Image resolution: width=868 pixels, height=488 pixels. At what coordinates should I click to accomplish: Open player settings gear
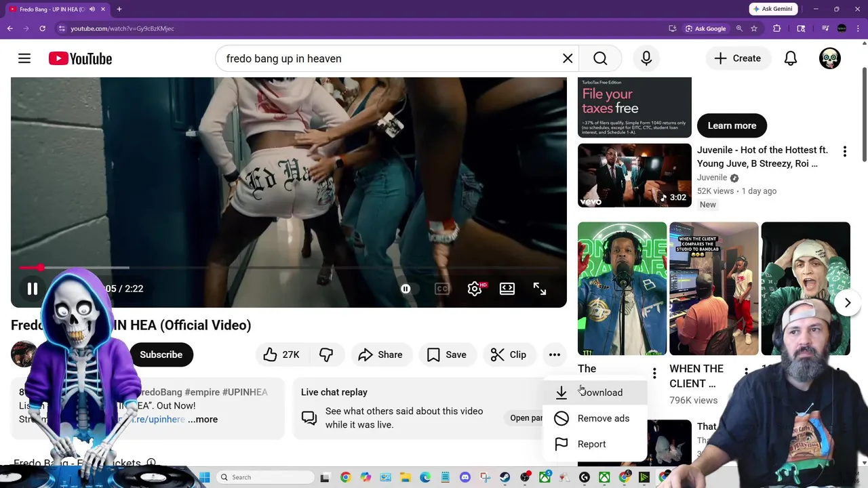(475, 289)
